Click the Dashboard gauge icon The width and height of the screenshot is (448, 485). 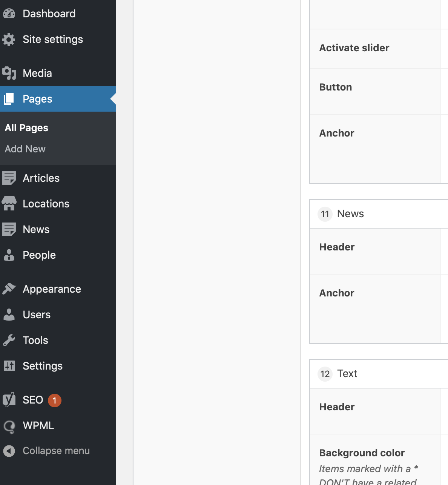pyautogui.click(x=9, y=14)
